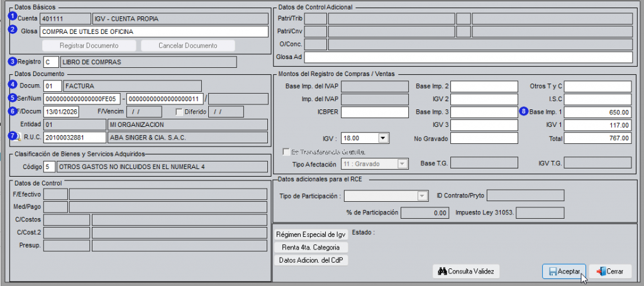644x286 pixels.
Task: Click the text LIBRO DE COMPRAS
Action: click(92, 62)
